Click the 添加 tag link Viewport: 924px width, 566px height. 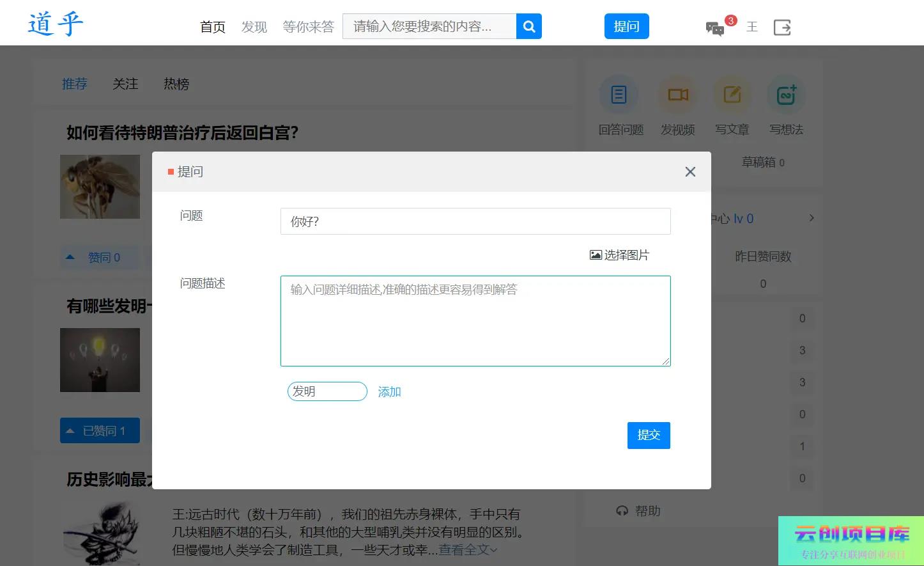[389, 392]
